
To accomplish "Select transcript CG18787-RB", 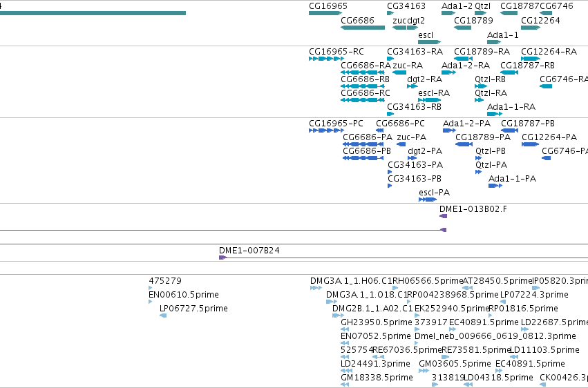I will [x=527, y=65].
